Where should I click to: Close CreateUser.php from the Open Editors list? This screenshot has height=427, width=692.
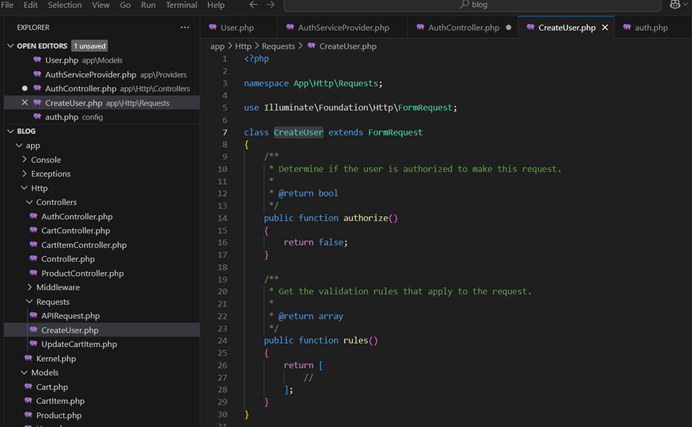click(x=25, y=103)
